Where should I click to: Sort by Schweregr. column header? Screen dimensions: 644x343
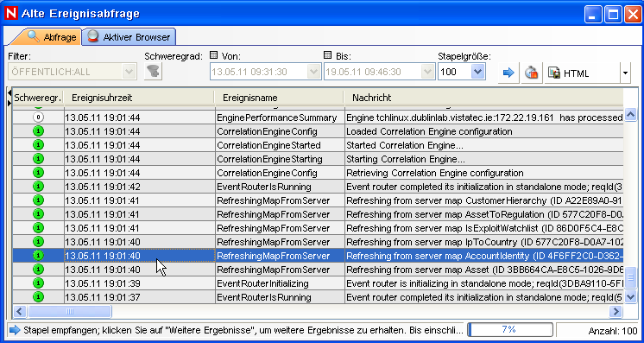pos(38,98)
